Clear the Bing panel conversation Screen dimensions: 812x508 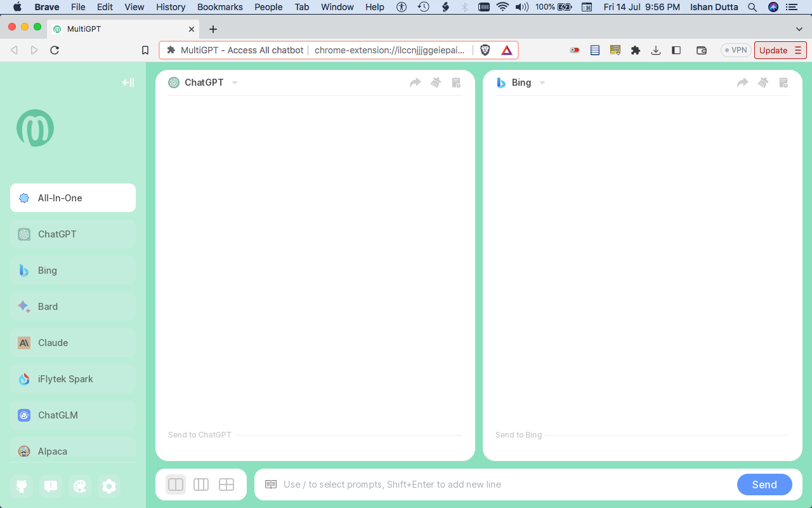pos(763,83)
